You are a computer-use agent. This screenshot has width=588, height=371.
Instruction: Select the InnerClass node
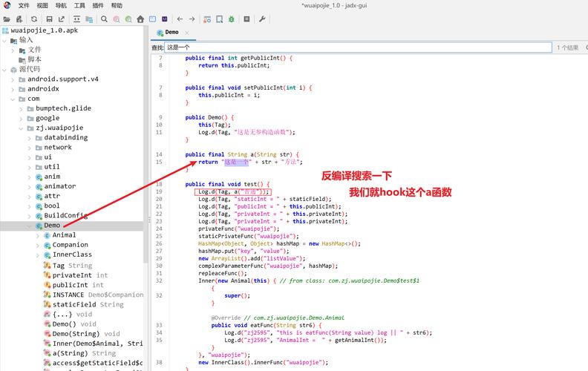point(72,255)
